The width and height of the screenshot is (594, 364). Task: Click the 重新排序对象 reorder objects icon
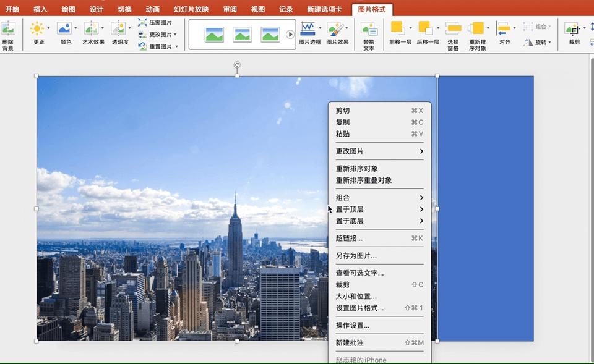click(x=476, y=29)
